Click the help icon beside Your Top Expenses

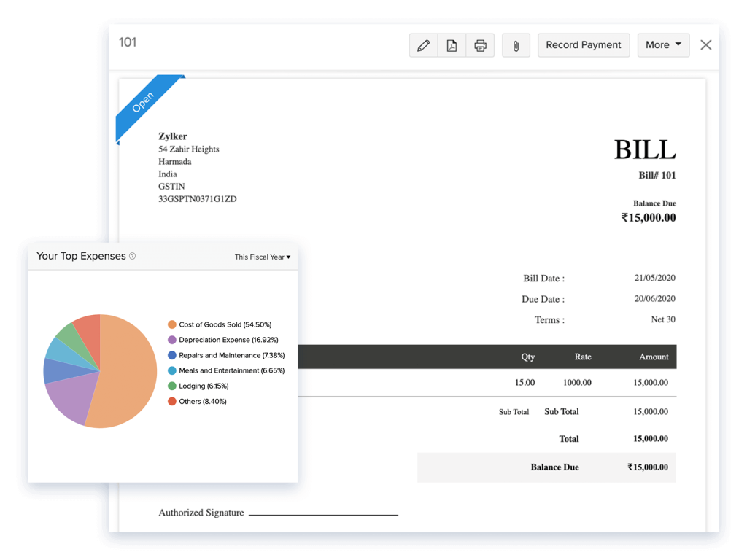pos(133,256)
